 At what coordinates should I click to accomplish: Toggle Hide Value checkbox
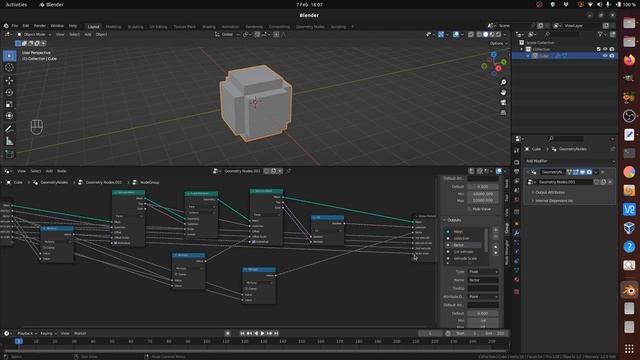point(469,209)
